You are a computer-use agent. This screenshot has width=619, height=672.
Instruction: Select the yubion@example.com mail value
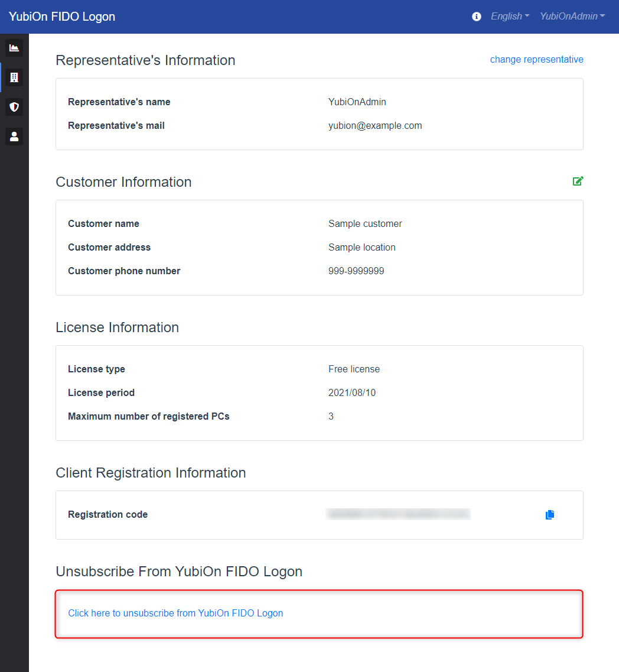coord(375,125)
